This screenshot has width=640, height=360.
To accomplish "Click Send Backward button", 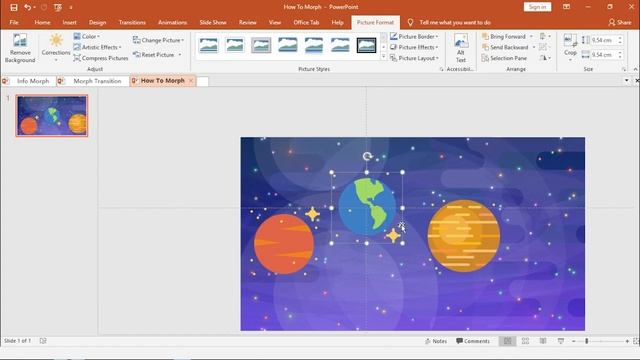I will pos(505,47).
